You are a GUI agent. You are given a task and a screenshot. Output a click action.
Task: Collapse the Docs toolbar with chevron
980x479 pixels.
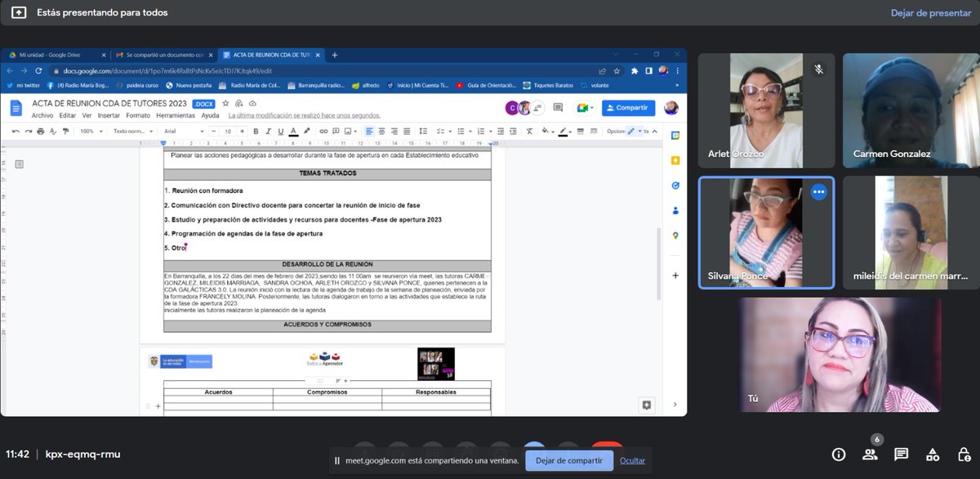point(654,131)
